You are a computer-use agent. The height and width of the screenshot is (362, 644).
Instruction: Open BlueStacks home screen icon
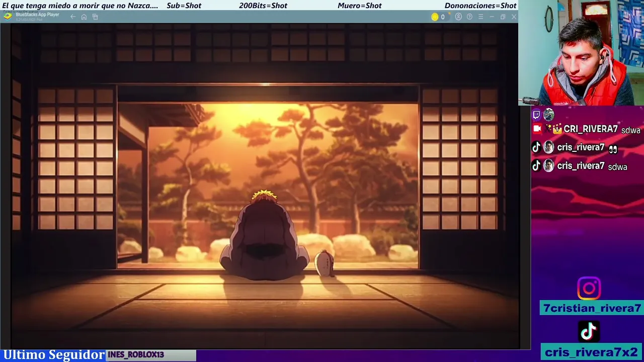[x=84, y=17]
